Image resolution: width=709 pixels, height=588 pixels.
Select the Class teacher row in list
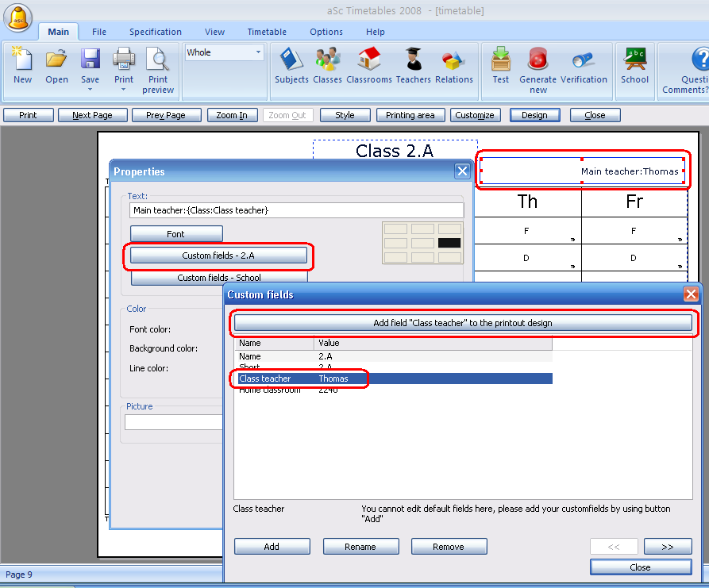click(393, 379)
